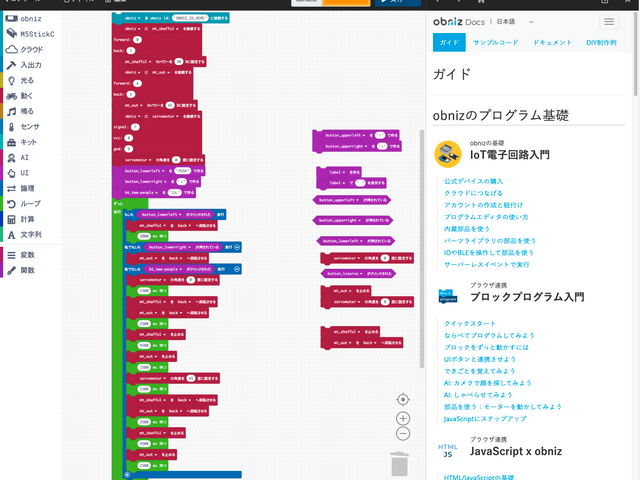
Task: Zoom in the block workspace
Action: pyautogui.click(x=403, y=418)
